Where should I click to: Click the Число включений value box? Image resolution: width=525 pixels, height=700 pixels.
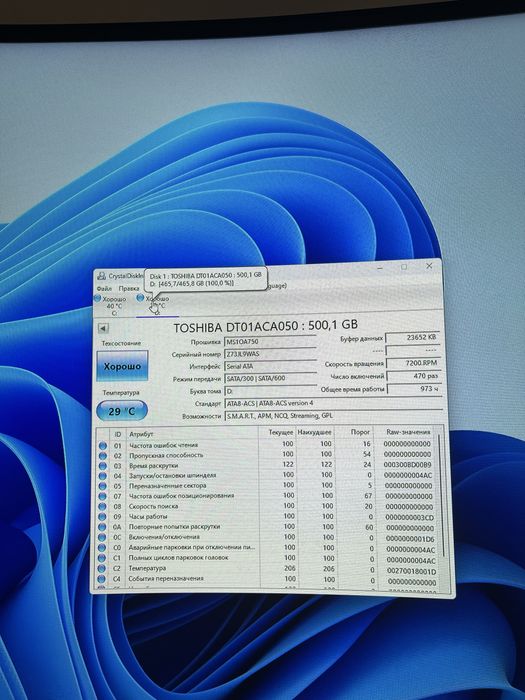[414, 376]
